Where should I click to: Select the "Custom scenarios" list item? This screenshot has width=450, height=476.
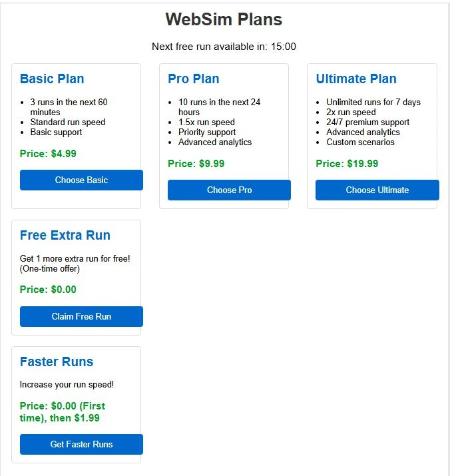[360, 142]
